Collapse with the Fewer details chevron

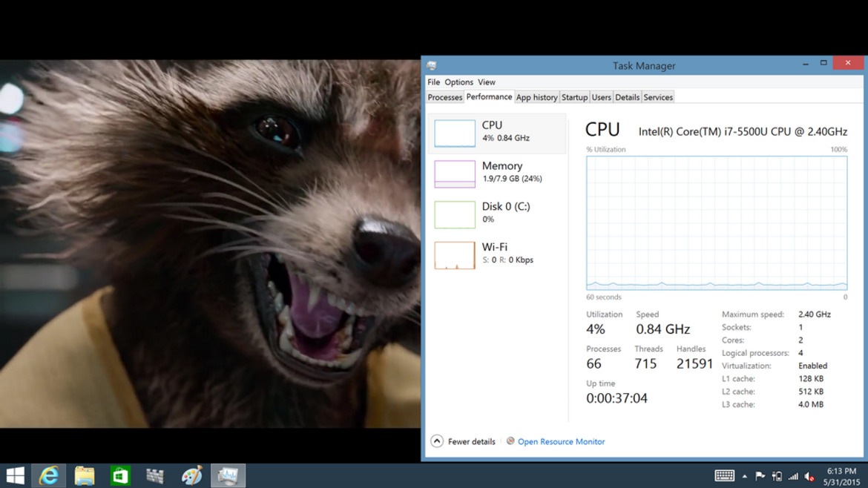(x=437, y=441)
